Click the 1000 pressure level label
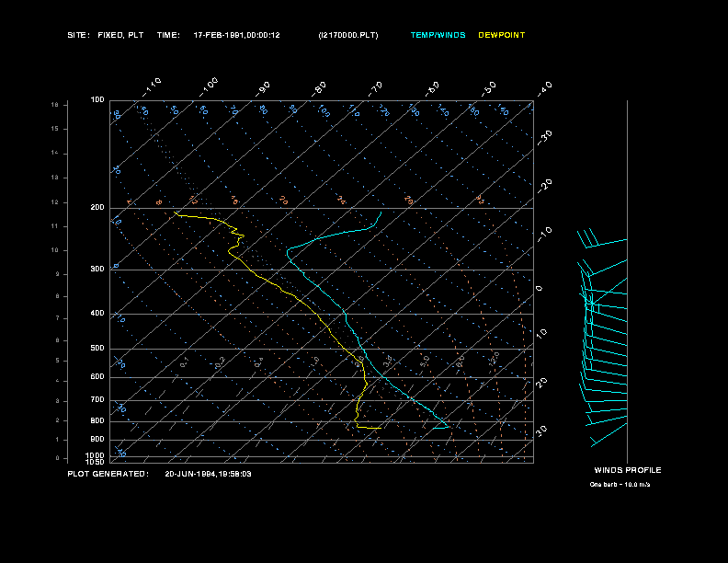Screen dimensions: 728x563 (95, 455)
